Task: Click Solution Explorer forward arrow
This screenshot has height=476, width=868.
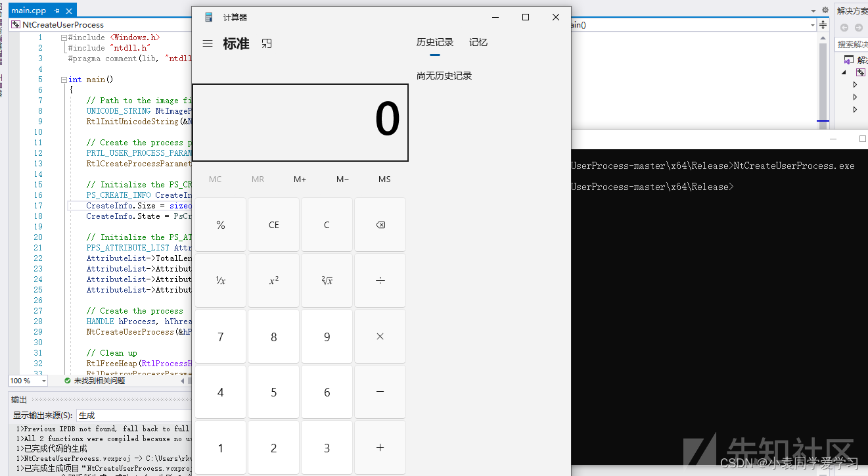Action: [x=858, y=28]
